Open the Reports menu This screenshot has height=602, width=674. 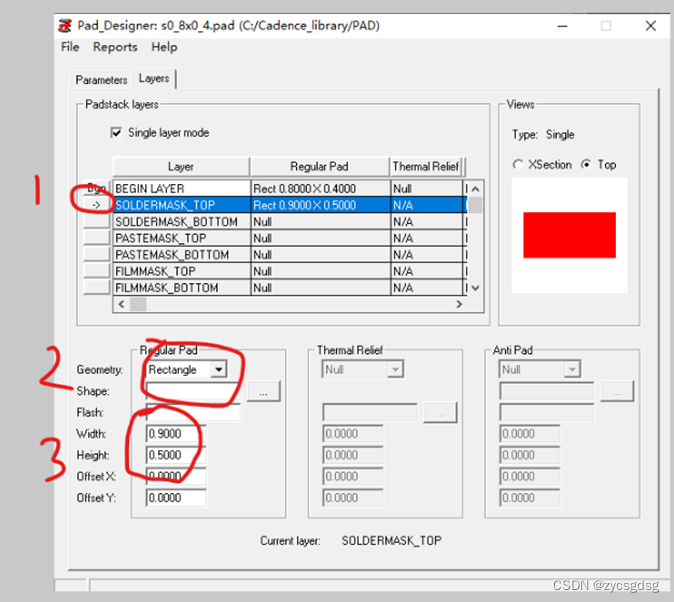[x=115, y=47]
